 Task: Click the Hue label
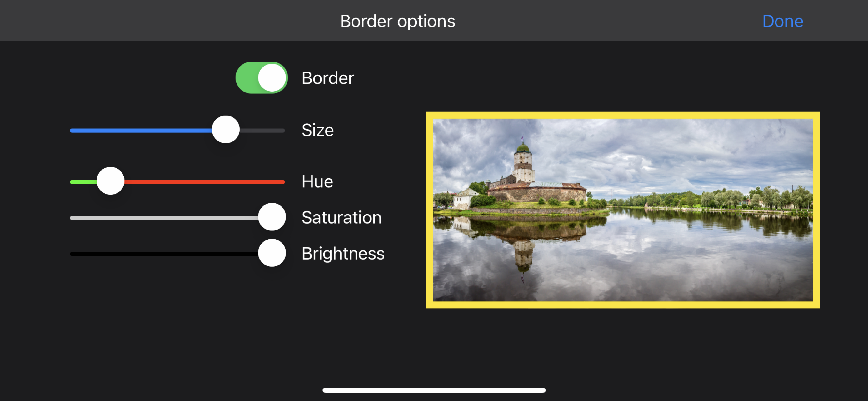point(317,181)
